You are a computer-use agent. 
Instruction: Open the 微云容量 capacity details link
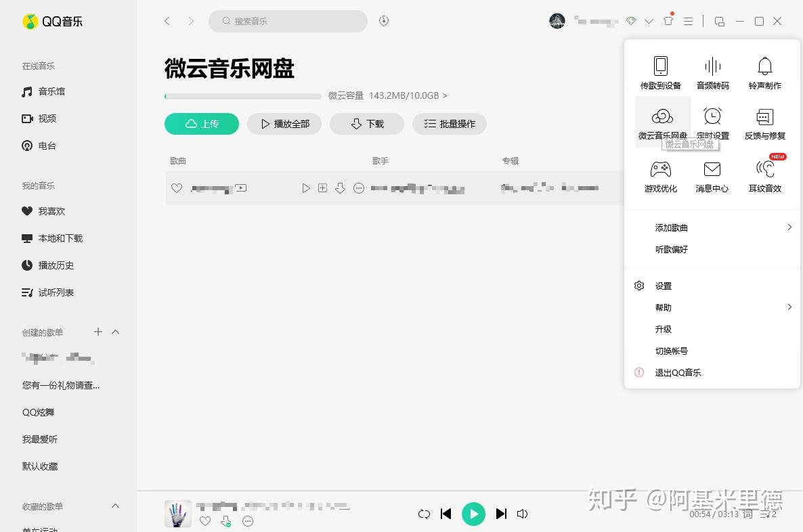pos(388,95)
